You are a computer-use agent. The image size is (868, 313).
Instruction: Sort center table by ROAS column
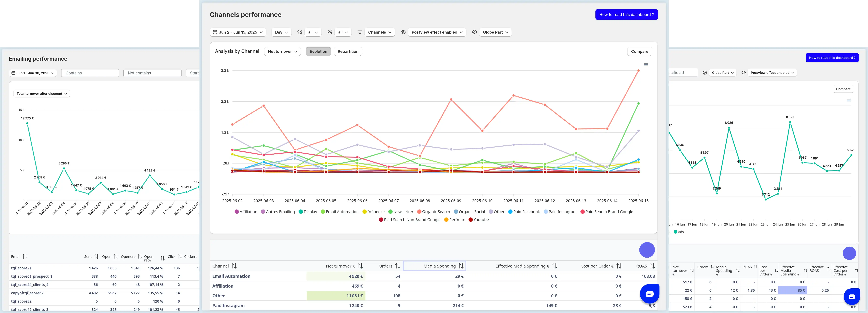coord(652,266)
